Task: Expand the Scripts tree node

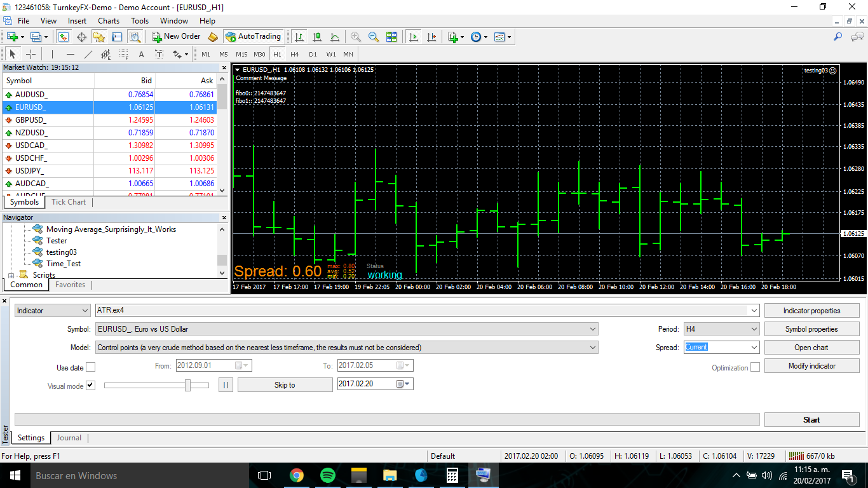Action: 11,275
